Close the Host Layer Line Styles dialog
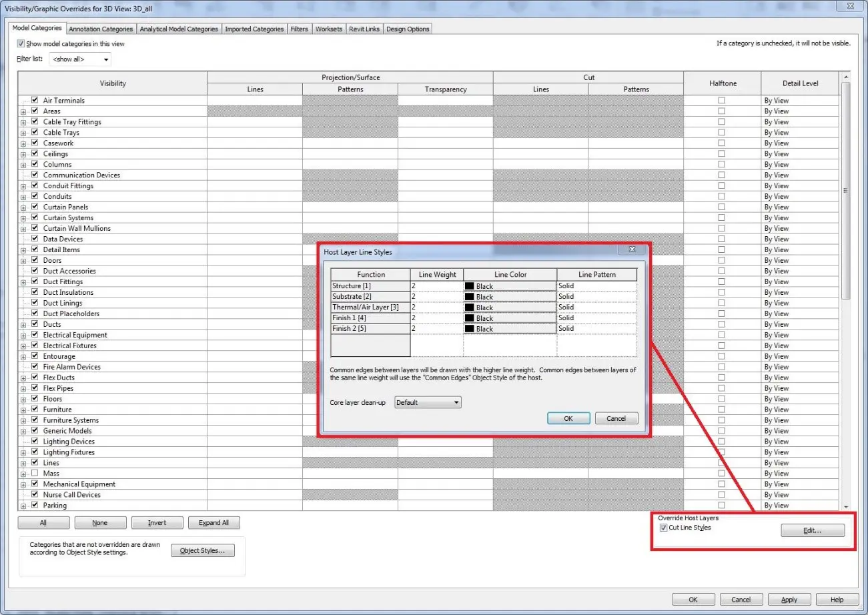868x615 pixels. [631, 249]
